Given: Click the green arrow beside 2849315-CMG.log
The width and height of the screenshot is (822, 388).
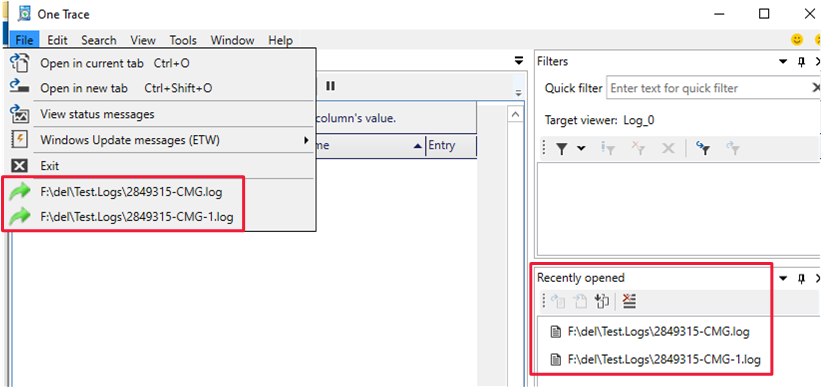Looking at the screenshot, I should point(20,192).
